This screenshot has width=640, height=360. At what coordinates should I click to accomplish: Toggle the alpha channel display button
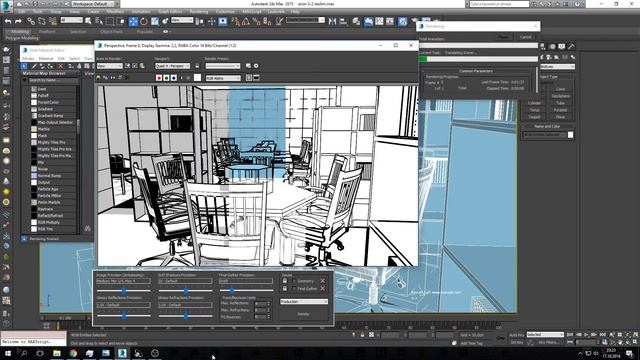point(181,78)
